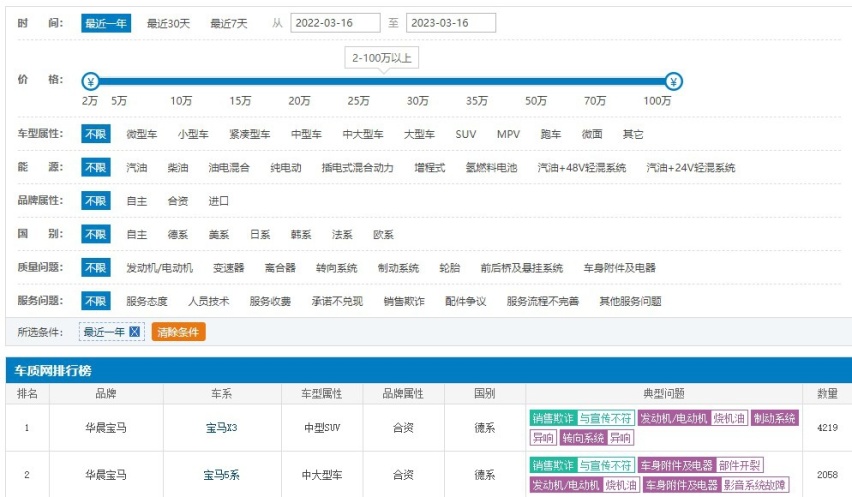
Task: Click the end date field 2023-03-16
Action: pos(451,23)
